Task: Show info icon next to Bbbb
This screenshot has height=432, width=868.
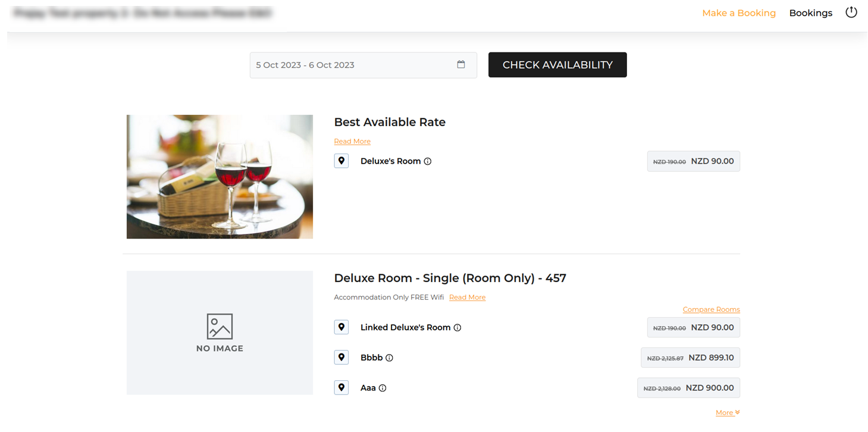Action: tap(390, 358)
